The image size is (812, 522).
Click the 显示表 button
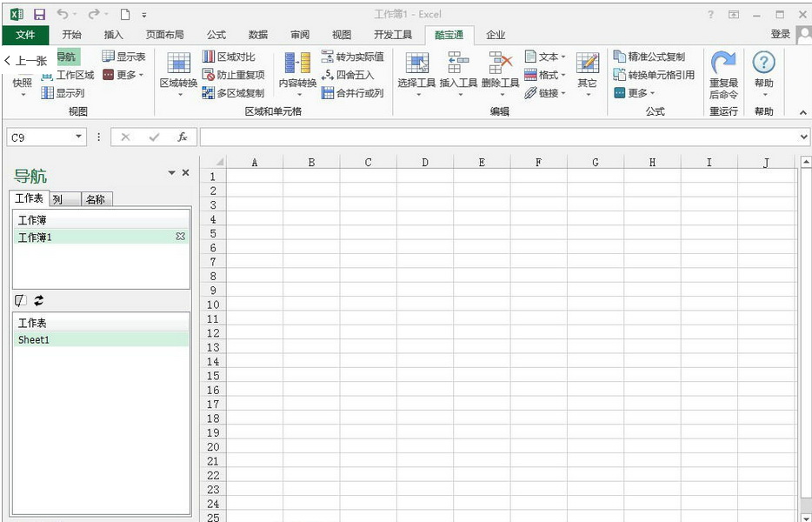pyautogui.click(x=123, y=57)
